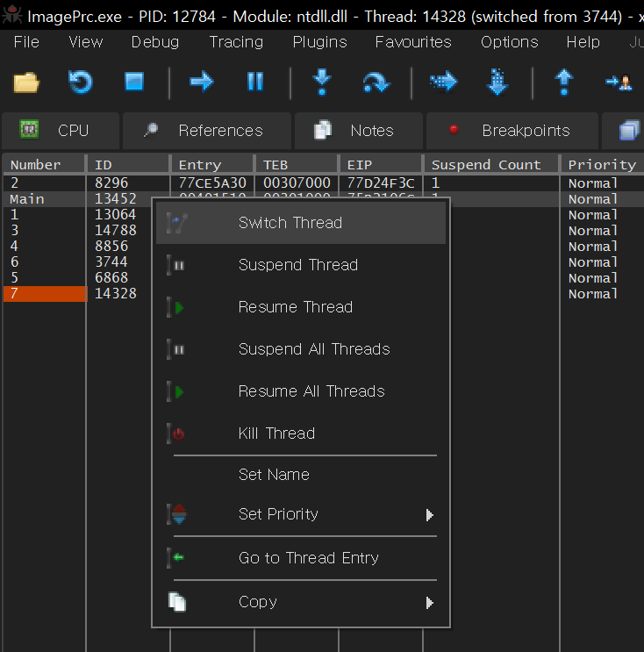Open the Favourites menu
The image size is (644, 652).
pyautogui.click(x=413, y=42)
